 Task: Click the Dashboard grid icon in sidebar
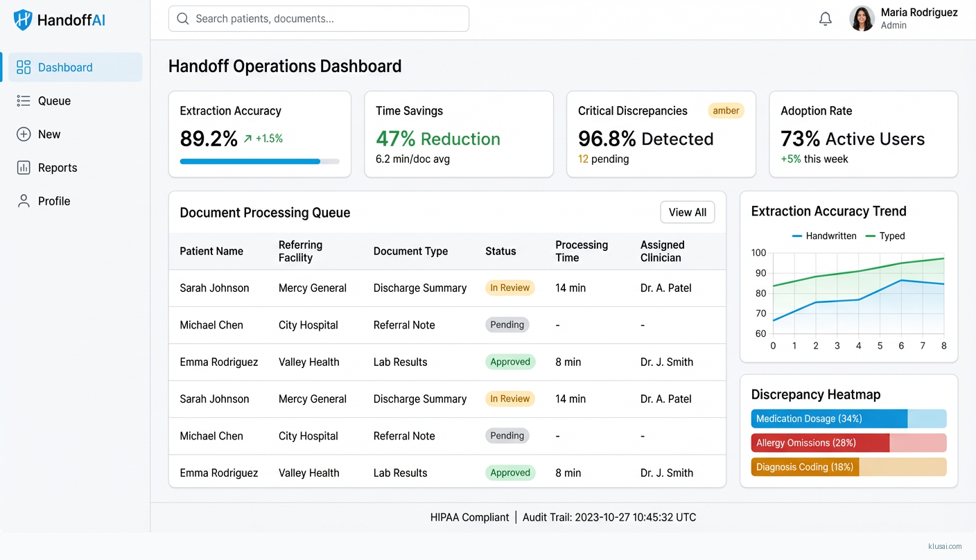point(24,67)
